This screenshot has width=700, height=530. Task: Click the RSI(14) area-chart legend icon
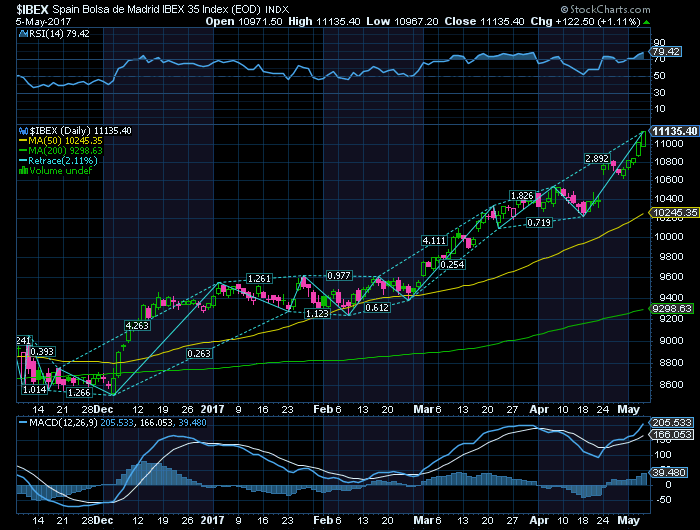[x=23, y=33]
